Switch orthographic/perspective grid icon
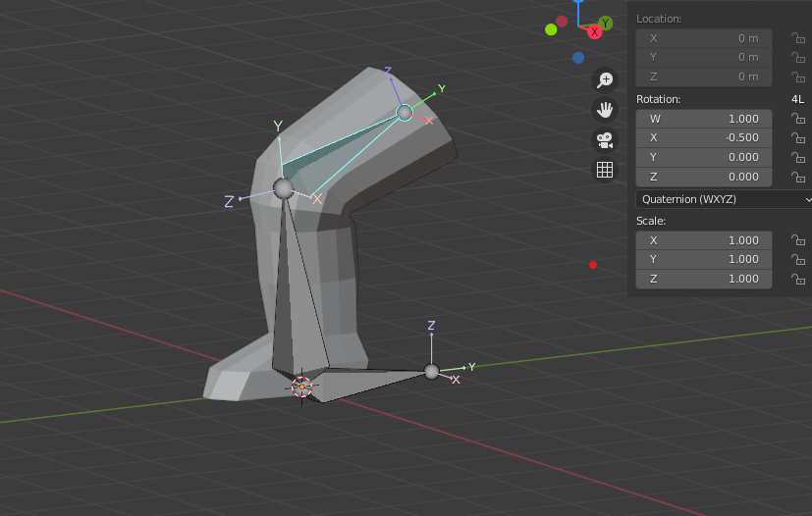 (605, 170)
